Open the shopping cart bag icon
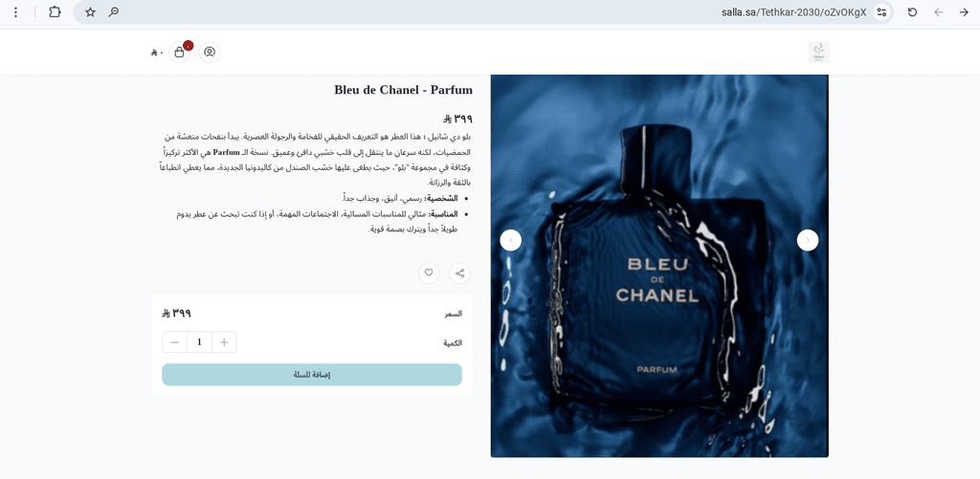 click(179, 53)
